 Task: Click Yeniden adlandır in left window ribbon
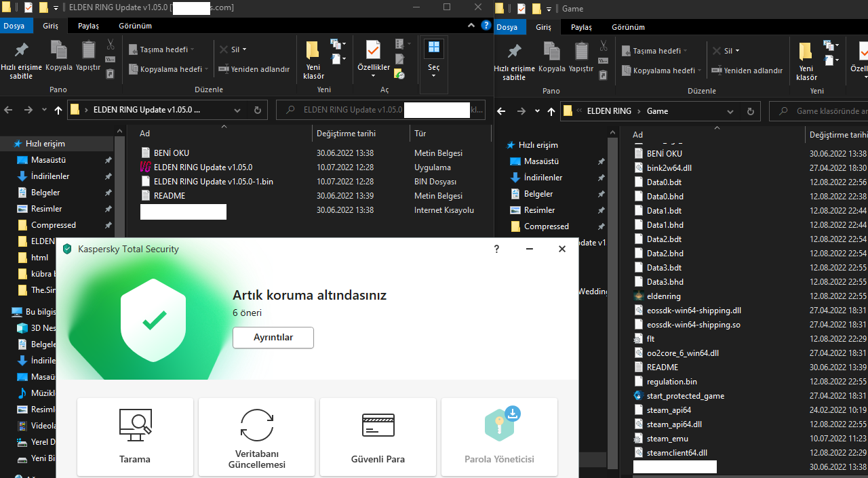pyautogui.click(x=254, y=69)
